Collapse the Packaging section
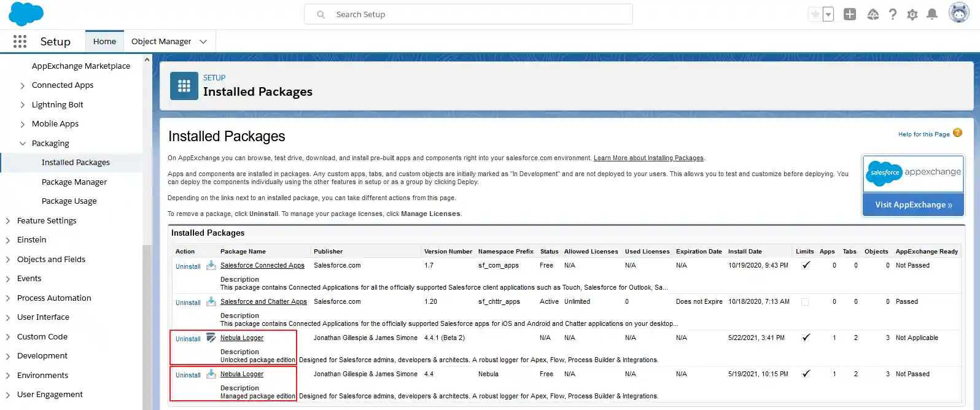 [23, 144]
